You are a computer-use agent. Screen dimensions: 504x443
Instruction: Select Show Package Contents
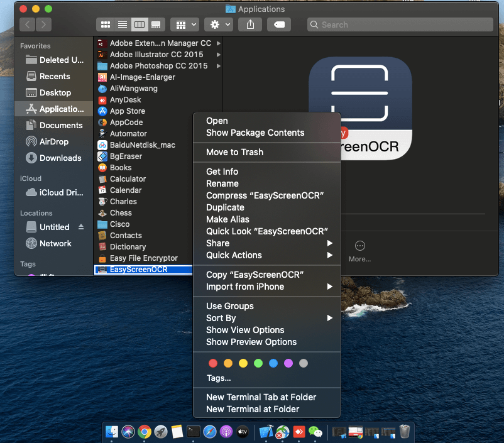(x=255, y=133)
